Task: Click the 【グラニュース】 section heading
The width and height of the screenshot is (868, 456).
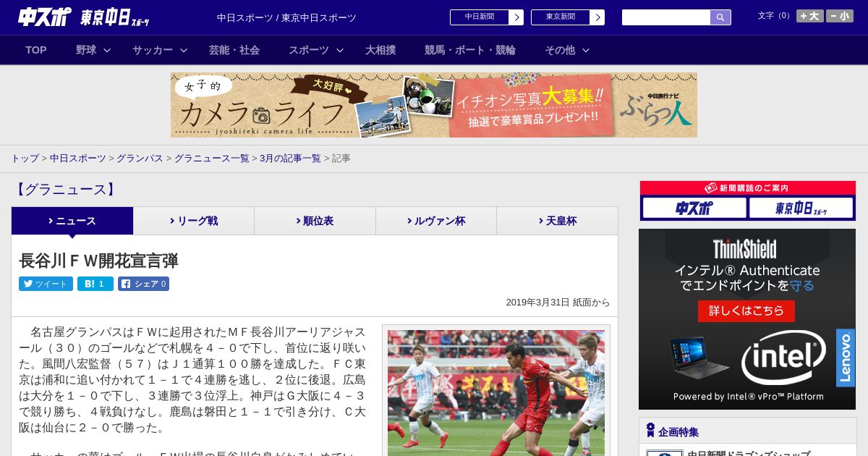Action: point(65,190)
